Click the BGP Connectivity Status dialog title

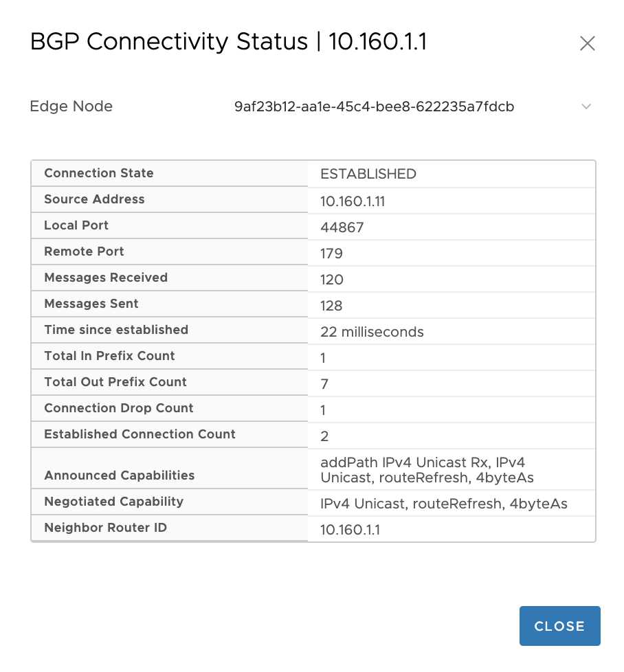[228, 42]
